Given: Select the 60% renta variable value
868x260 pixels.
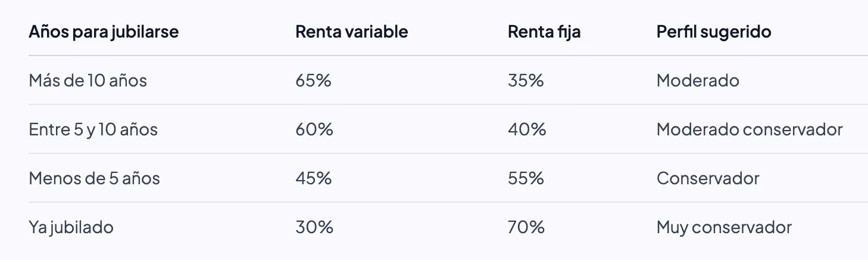Looking at the screenshot, I should (314, 129).
